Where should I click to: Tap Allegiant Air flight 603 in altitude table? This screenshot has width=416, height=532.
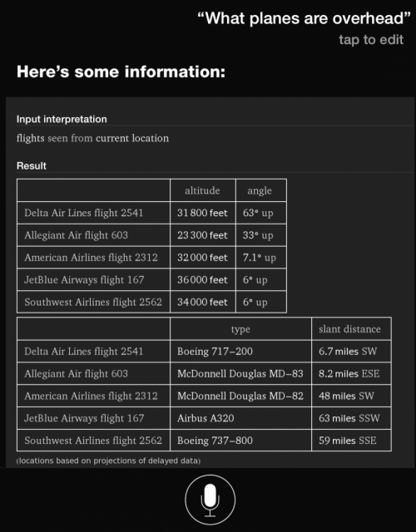pyautogui.click(x=76, y=235)
